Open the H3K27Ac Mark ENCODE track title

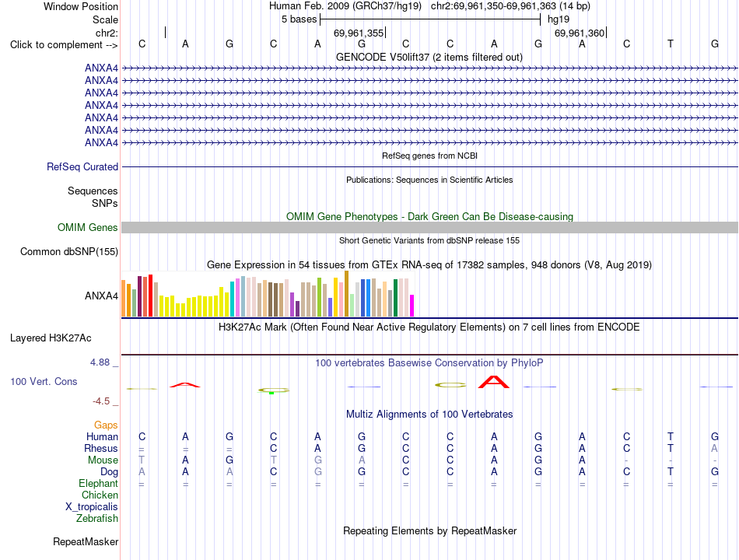tap(429, 327)
